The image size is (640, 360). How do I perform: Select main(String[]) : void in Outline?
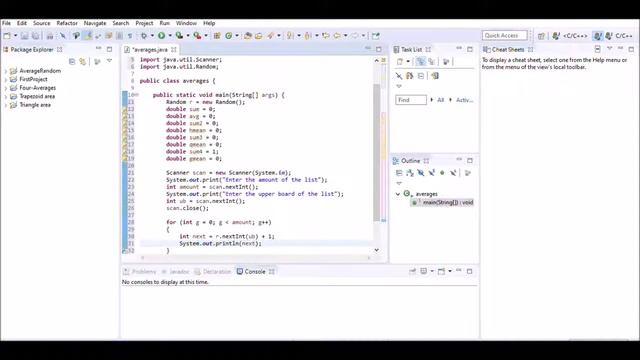coord(442,202)
